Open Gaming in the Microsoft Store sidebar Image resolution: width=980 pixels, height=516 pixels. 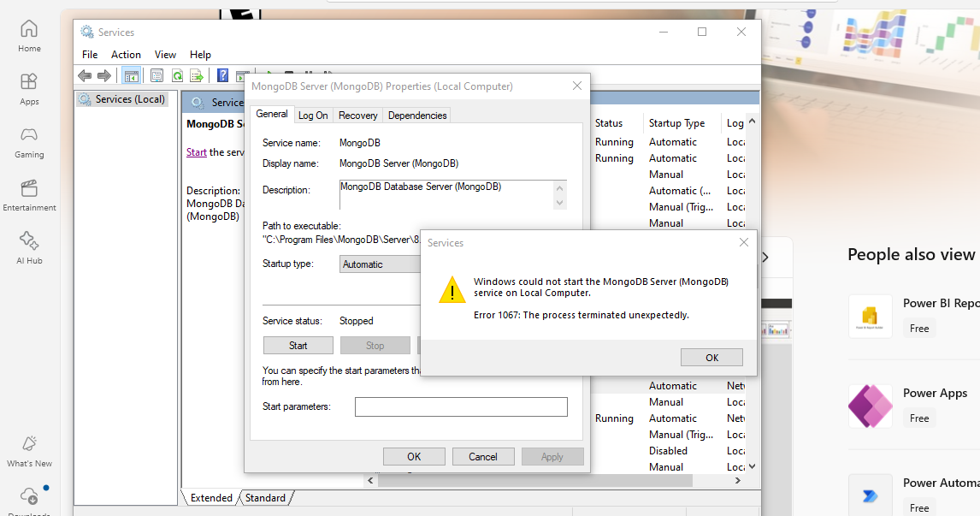[x=29, y=143]
